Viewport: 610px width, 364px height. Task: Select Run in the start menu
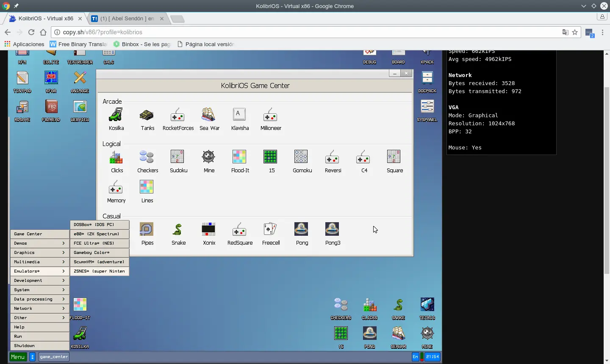(40, 336)
